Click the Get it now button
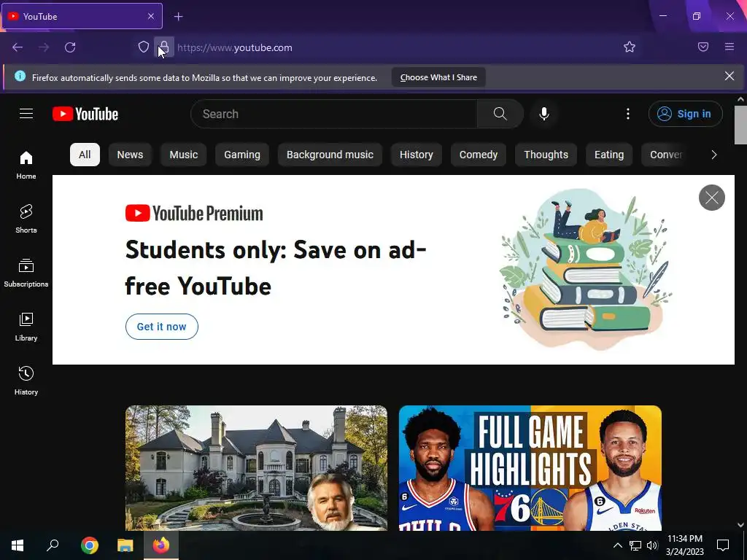 pos(161,327)
